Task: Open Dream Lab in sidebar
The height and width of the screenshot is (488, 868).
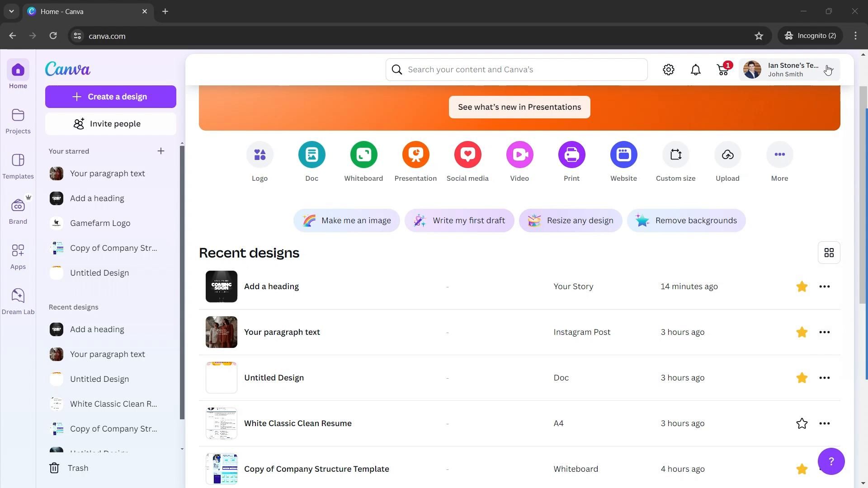Action: pyautogui.click(x=18, y=301)
